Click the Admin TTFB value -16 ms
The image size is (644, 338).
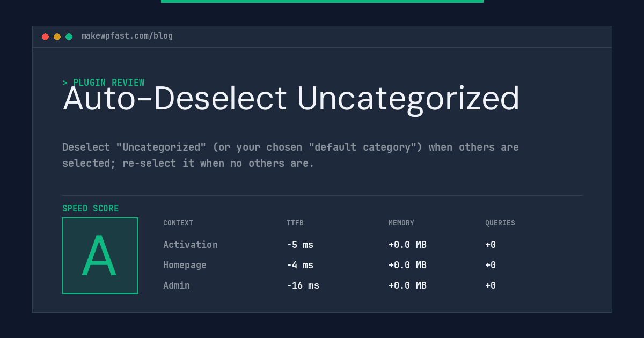(x=303, y=285)
